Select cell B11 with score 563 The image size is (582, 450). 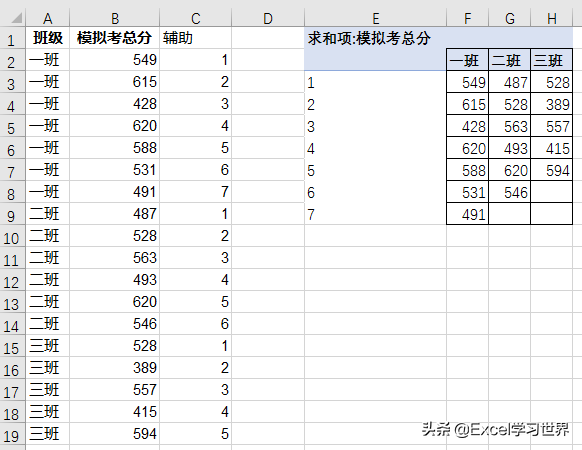tap(114, 258)
